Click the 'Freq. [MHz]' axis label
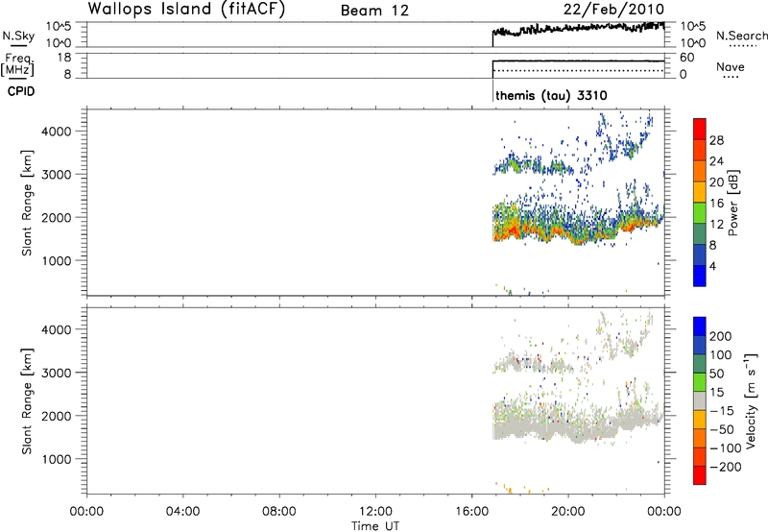The height and width of the screenshot is (532, 768). pyautogui.click(x=18, y=64)
